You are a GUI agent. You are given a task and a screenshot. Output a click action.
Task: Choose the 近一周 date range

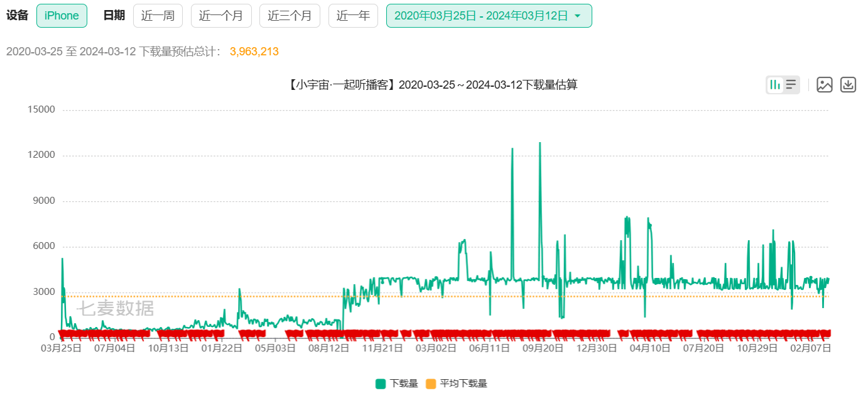pos(158,16)
